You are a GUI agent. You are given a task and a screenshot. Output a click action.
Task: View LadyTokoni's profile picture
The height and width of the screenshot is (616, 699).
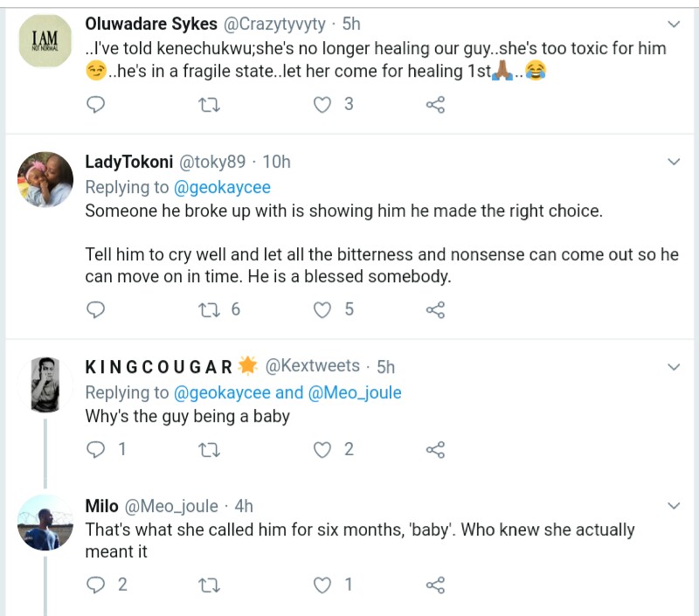tap(45, 179)
